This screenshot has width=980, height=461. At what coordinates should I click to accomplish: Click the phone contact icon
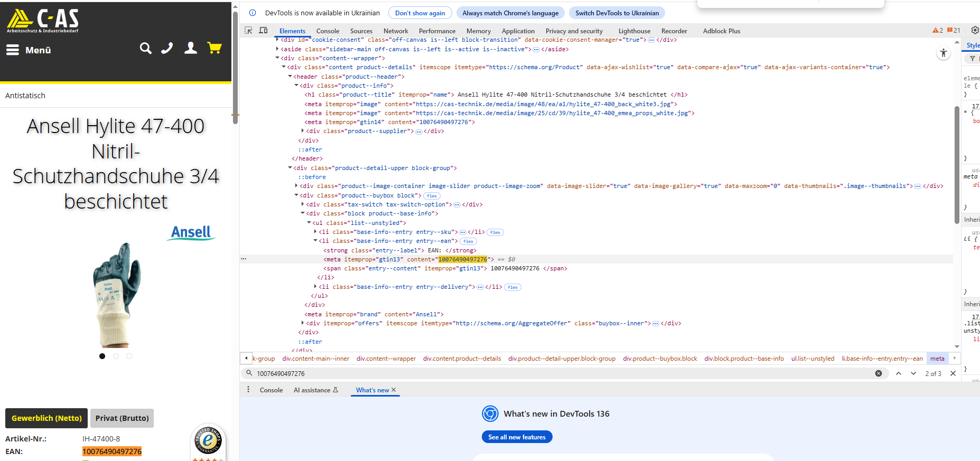point(167,49)
